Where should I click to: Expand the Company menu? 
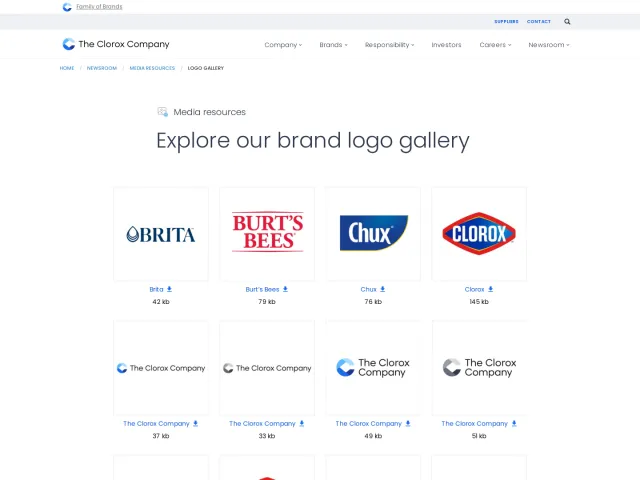pyautogui.click(x=283, y=45)
